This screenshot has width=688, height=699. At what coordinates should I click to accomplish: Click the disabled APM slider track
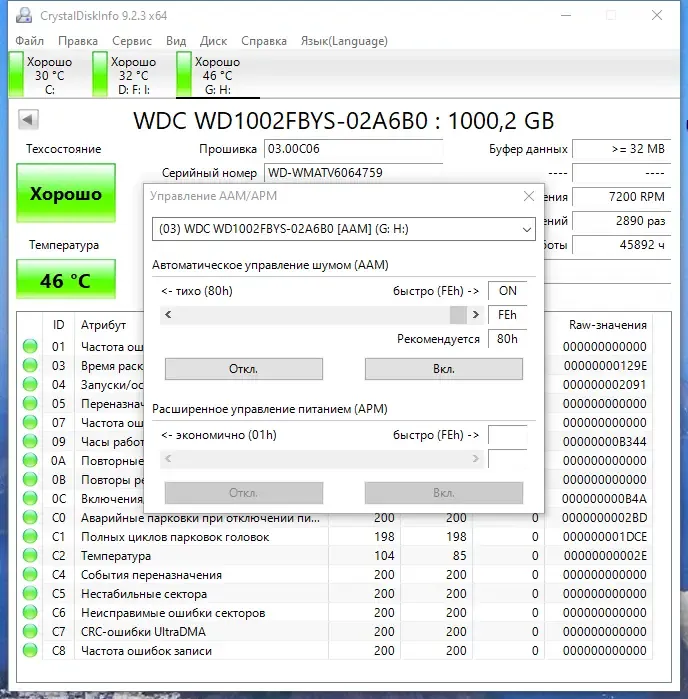(x=321, y=458)
